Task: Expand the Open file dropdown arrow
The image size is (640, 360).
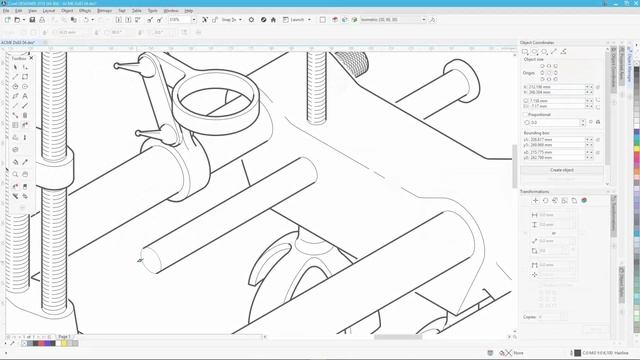Action: (x=24, y=20)
